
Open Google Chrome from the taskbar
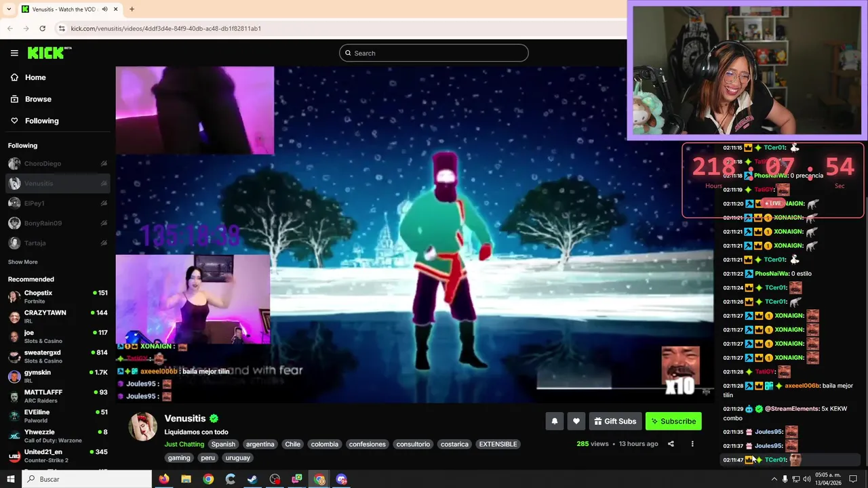(x=208, y=479)
